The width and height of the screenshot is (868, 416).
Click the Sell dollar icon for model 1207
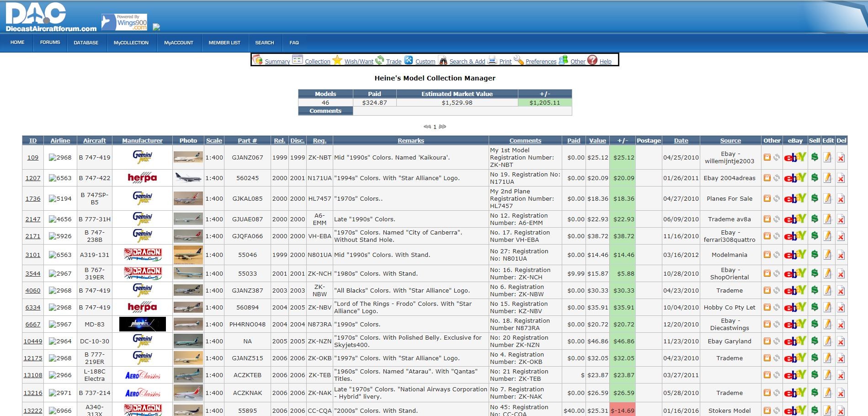click(x=815, y=178)
